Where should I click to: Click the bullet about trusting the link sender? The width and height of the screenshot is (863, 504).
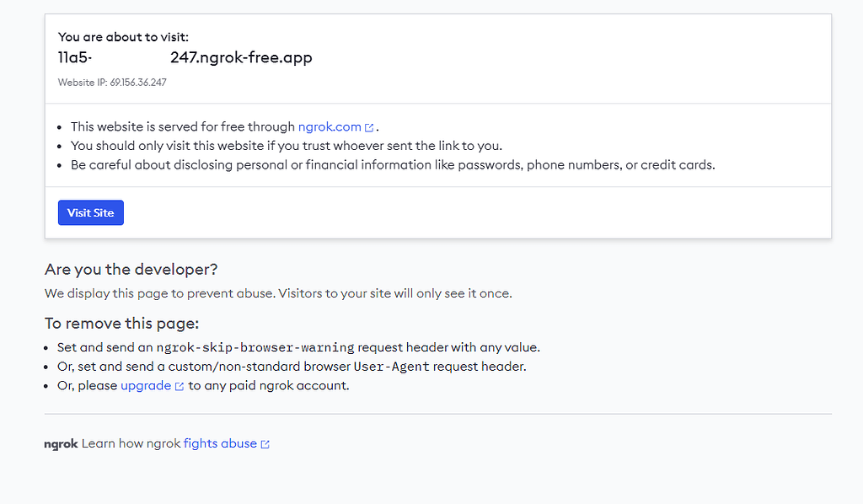tap(287, 146)
